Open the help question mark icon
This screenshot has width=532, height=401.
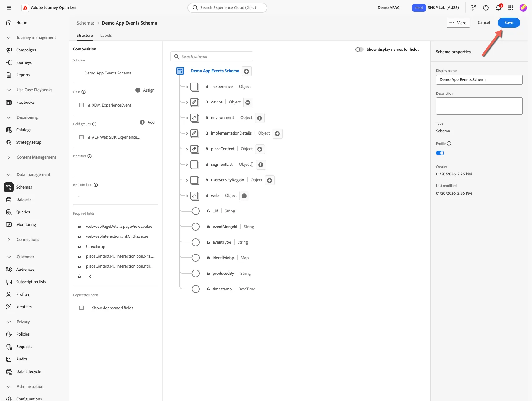click(x=486, y=8)
